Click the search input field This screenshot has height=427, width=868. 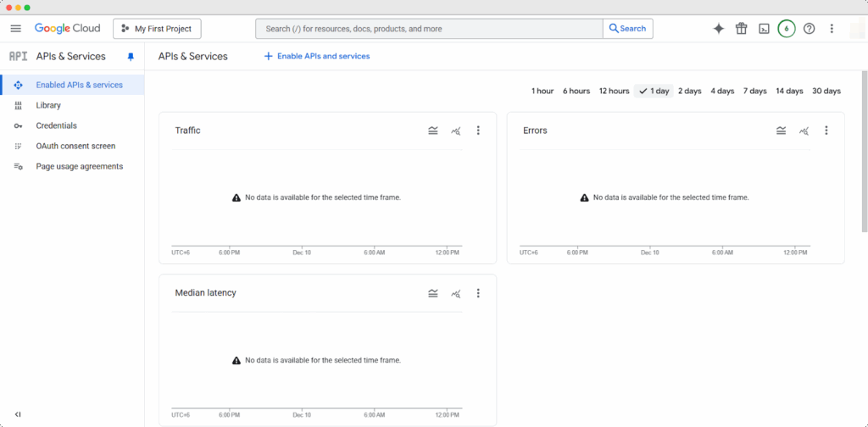(x=429, y=29)
